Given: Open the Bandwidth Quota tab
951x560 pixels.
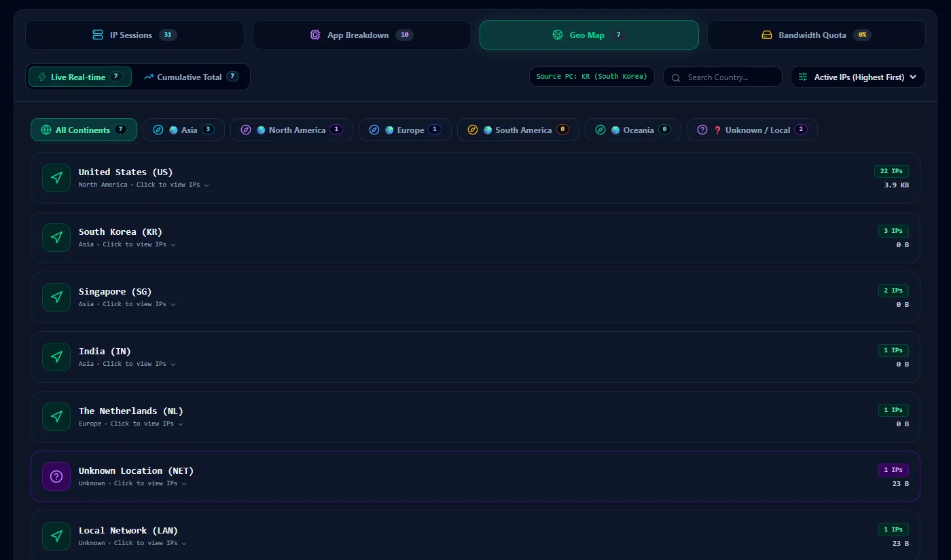Looking at the screenshot, I should click(817, 35).
